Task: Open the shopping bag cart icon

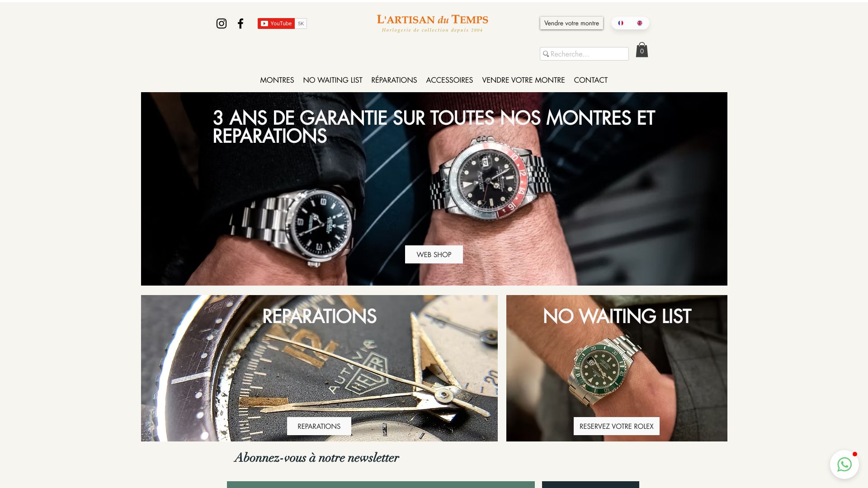Action: pyautogui.click(x=642, y=50)
